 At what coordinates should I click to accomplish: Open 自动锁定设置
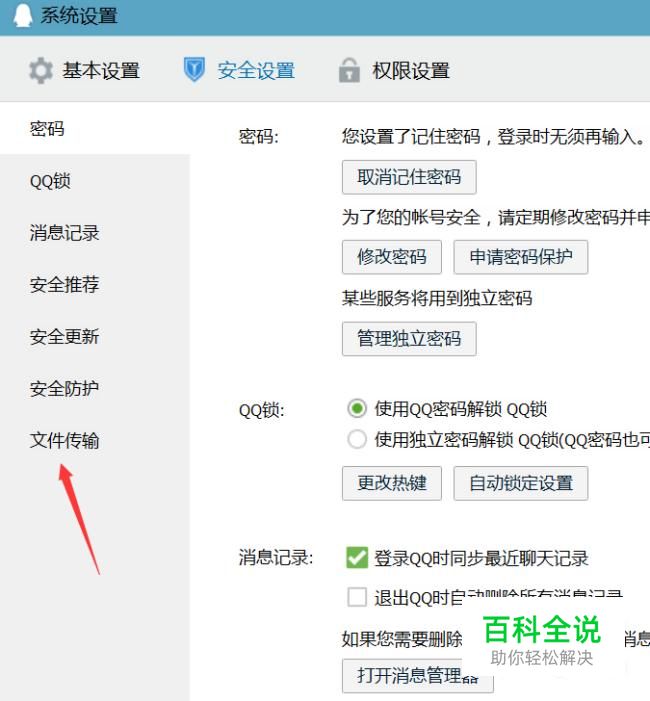pyautogui.click(x=521, y=483)
